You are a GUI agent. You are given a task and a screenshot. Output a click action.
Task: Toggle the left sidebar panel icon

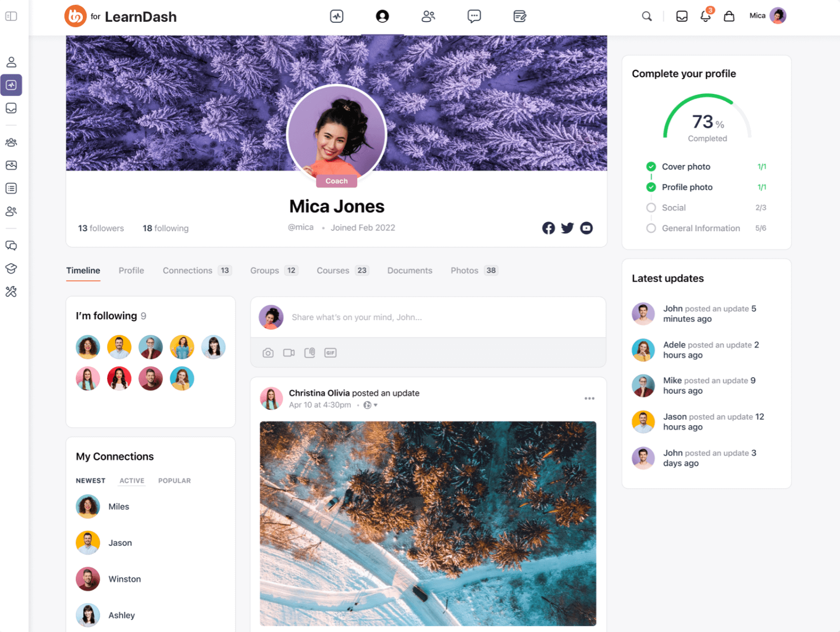[11, 16]
